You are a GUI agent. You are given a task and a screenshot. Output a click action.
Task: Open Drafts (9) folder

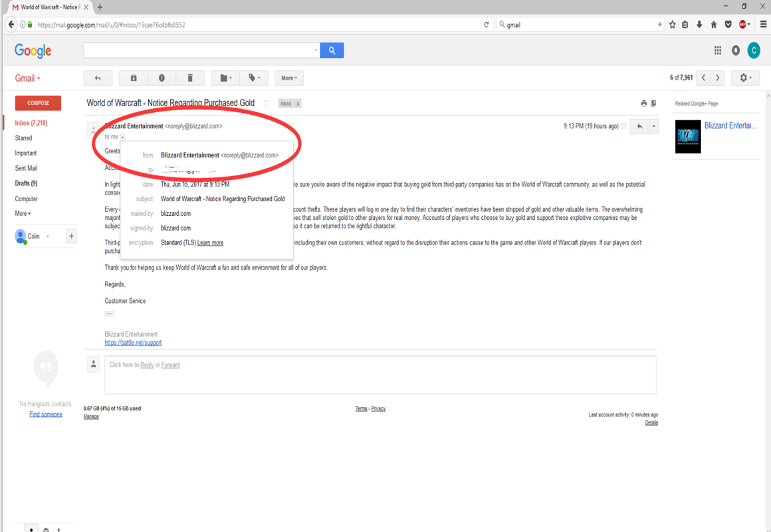tap(26, 183)
